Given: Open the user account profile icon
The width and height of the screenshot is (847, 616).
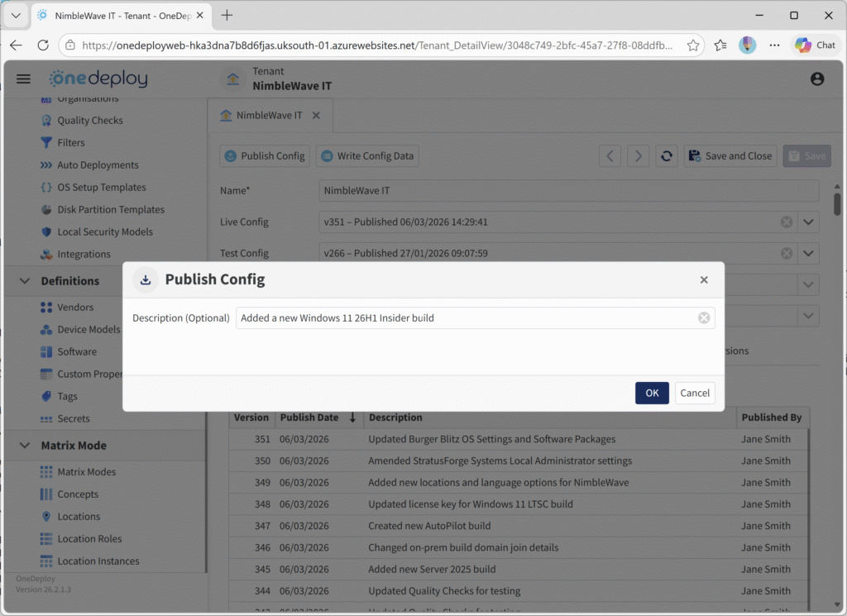Looking at the screenshot, I should click(817, 79).
